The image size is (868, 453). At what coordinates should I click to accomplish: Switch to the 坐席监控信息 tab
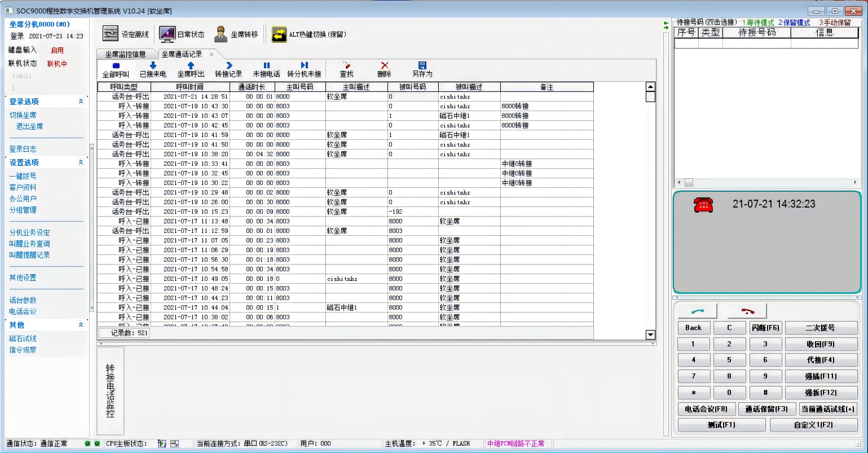125,54
